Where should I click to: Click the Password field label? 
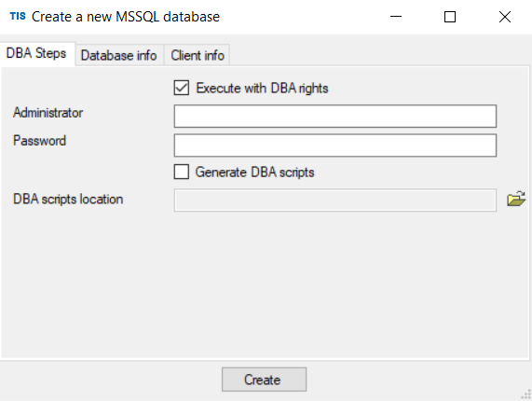click(39, 141)
